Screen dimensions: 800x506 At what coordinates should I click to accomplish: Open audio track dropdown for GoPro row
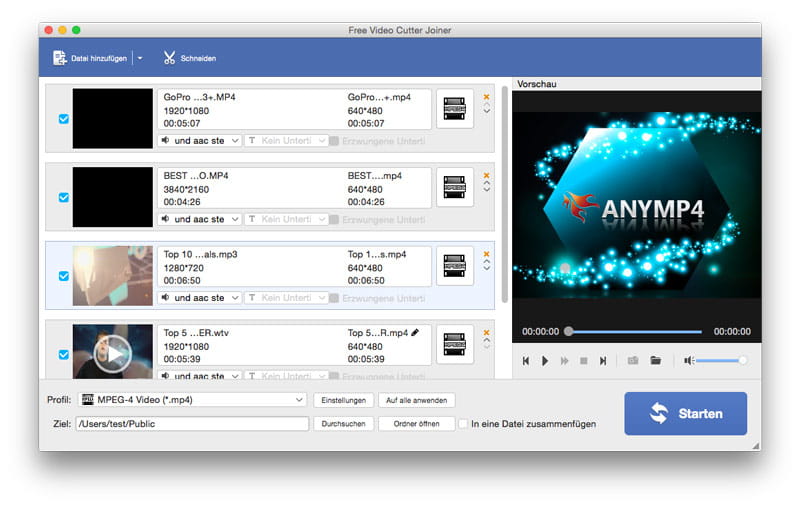[199, 140]
